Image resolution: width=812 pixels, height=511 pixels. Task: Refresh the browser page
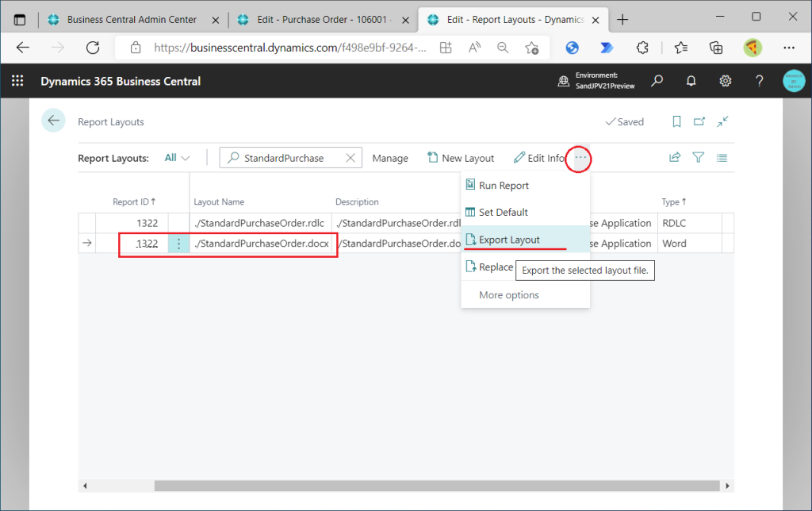(x=93, y=48)
